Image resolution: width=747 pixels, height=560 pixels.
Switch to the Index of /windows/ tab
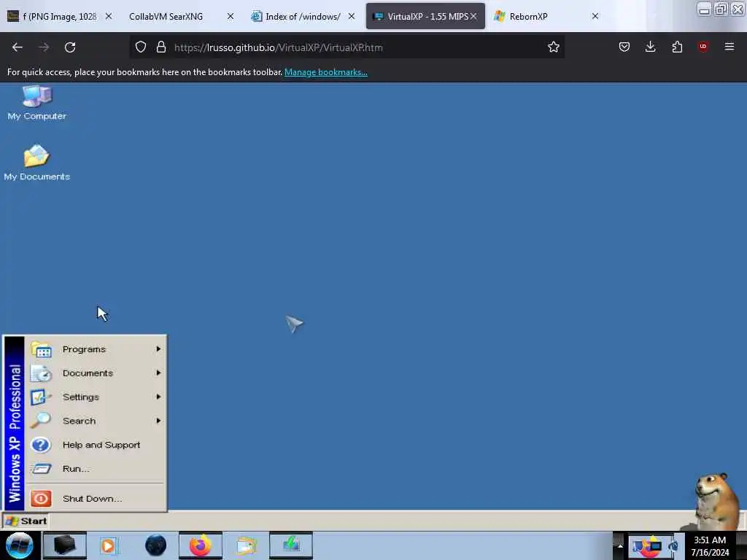(303, 16)
